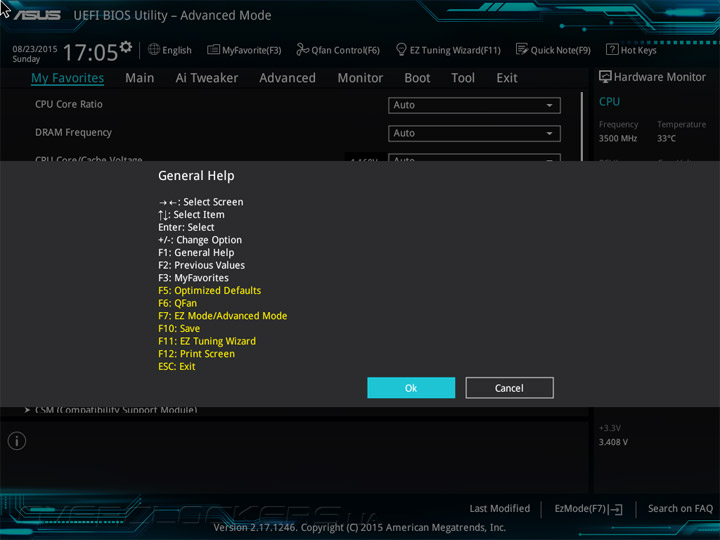The height and width of the screenshot is (540, 720).
Task: Open the Ai Tweaker tab
Action: [x=207, y=78]
